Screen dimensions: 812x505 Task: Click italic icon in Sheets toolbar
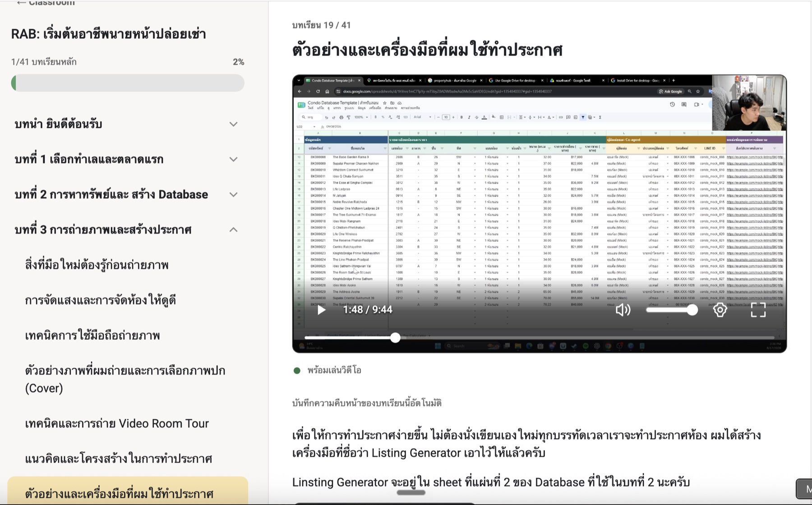point(469,117)
